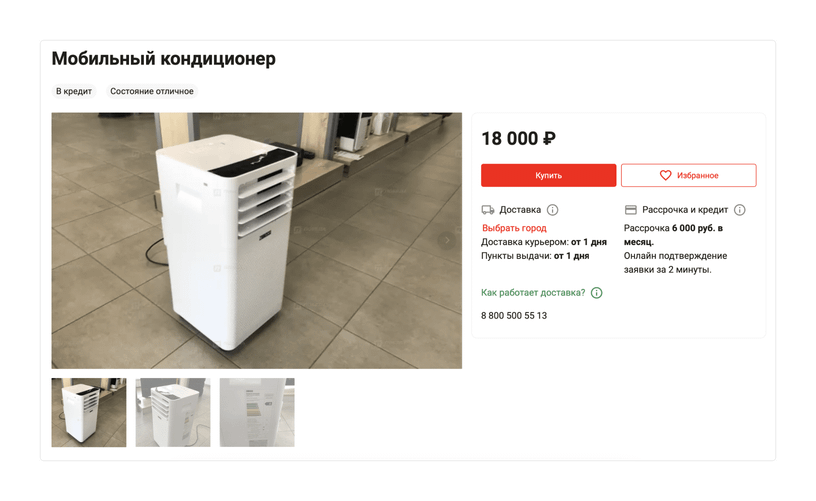The width and height of the screenshot is (816, 501).
Task: Select the first air conditioner thumbnail
Action: click(x=89, y=413)
